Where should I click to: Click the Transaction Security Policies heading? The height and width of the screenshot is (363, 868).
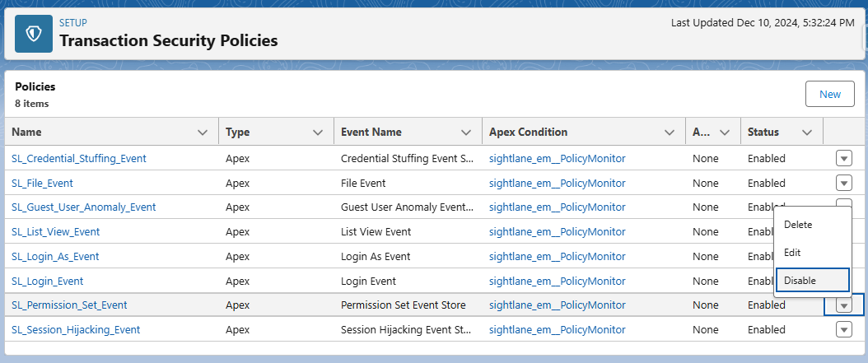click(x=168, y=40)
